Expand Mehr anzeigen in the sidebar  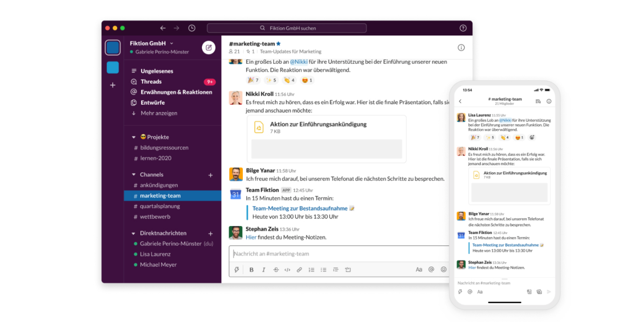pos(159,113)
